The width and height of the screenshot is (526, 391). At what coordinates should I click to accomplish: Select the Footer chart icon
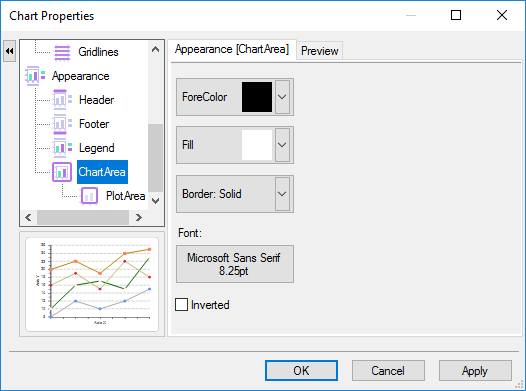point(62,124)
